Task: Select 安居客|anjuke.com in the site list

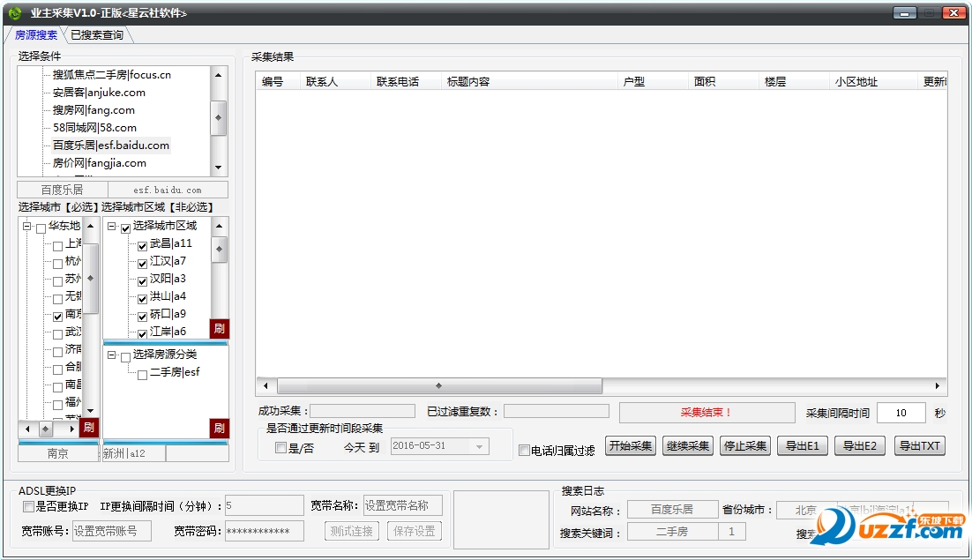Action: pyautogui.click(x=99, y=93)
